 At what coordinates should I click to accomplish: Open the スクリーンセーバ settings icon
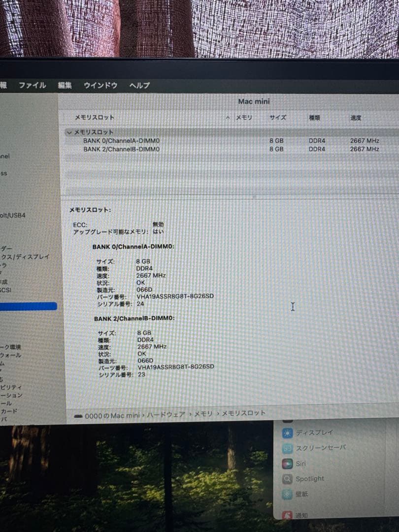click(x=288, y=448)
